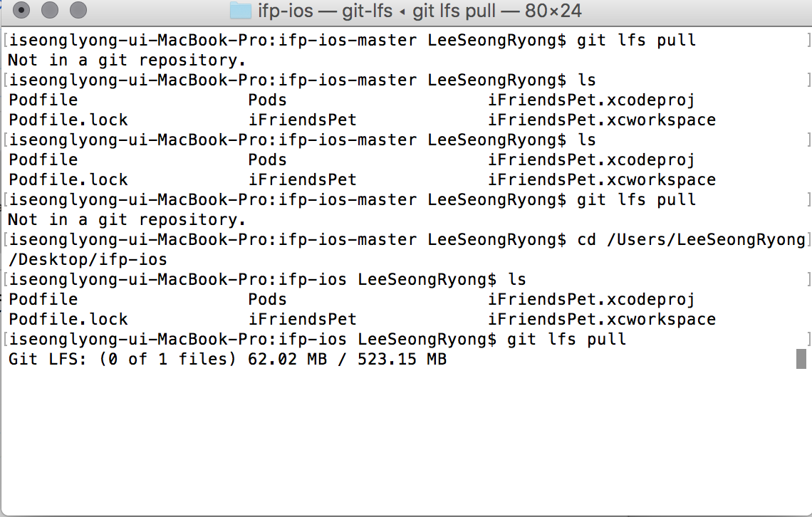Click the first 'git lfs pull' command text
This screenshot has width=812, height=517.
pyautogui.click(x=637, y=41)
